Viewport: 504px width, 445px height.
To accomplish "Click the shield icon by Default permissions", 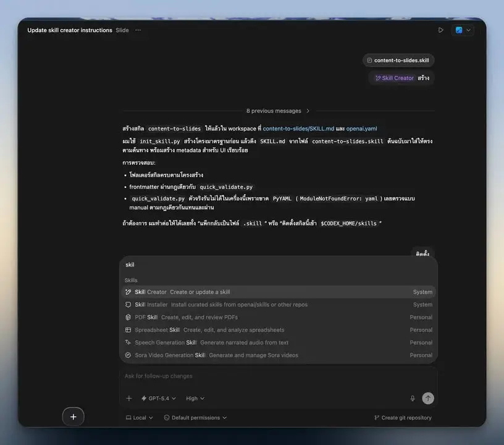I will coord(167,418).
